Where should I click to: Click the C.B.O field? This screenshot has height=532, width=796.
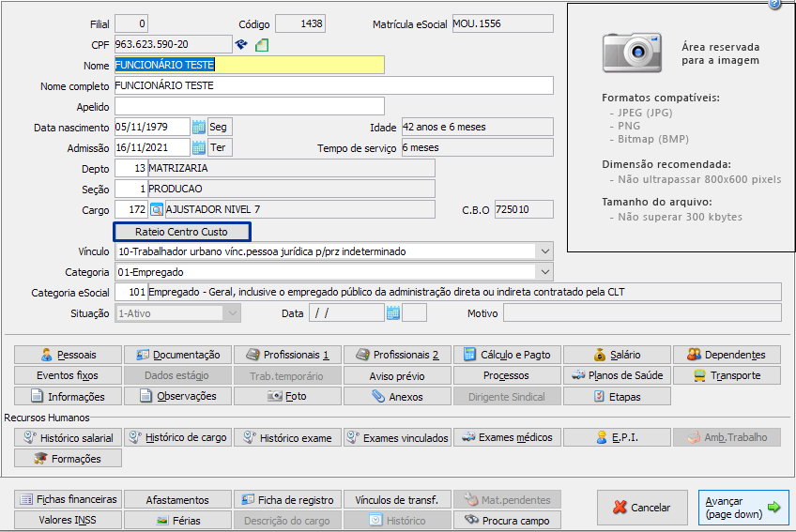pyautogui.click(x=524, y=209)
